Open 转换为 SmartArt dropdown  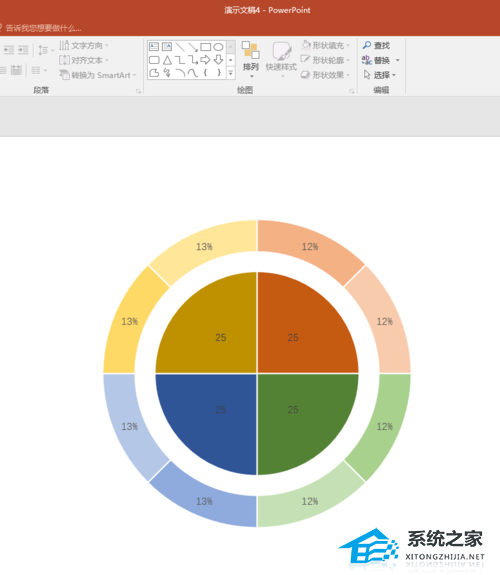tap(98, 75)
